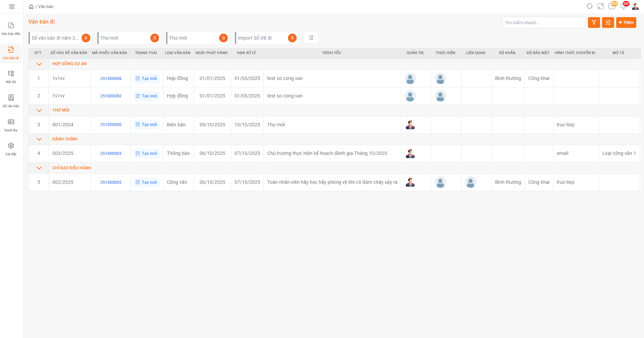Click the Thêm add button

click(x=626, y=23)
